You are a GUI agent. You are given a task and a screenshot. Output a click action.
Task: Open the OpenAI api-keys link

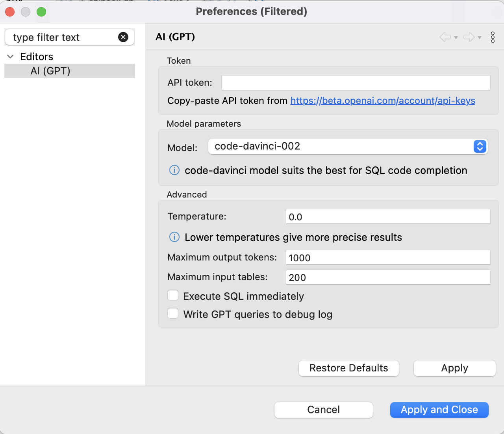(x=382, y=101)
